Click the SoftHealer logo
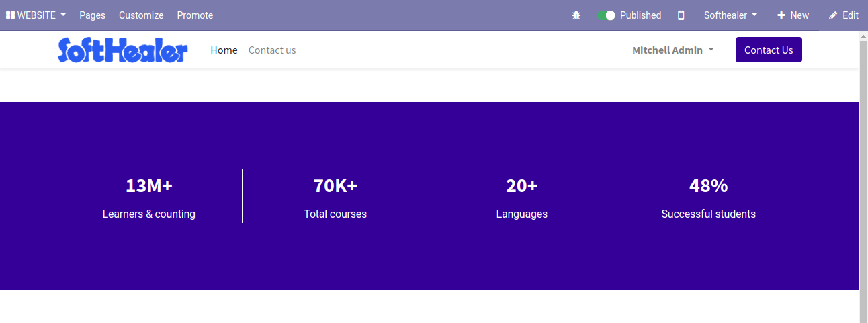 pyautogui.click(x=123, y=50)
